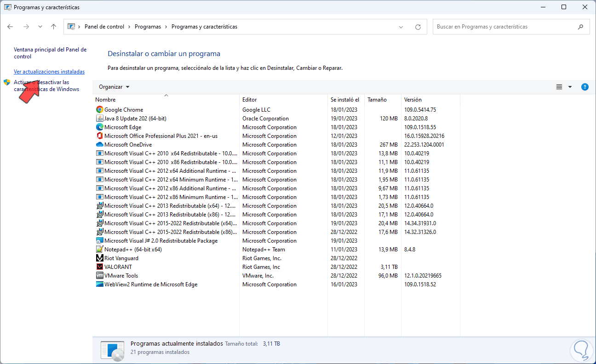Select Microsoft Office Professional Plus 2021 entry
The height and width of the screenshot is (364, 596).
(x=161, y=136)
